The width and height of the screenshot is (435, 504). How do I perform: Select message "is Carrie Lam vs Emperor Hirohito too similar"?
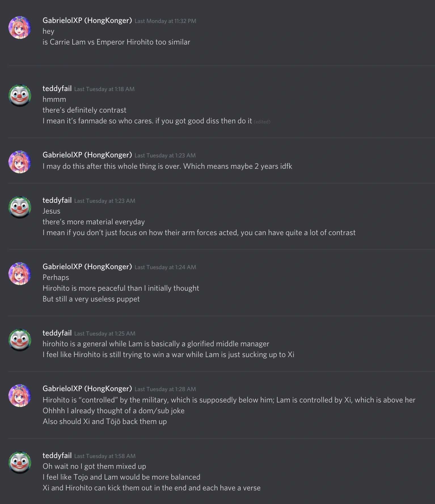116,42
